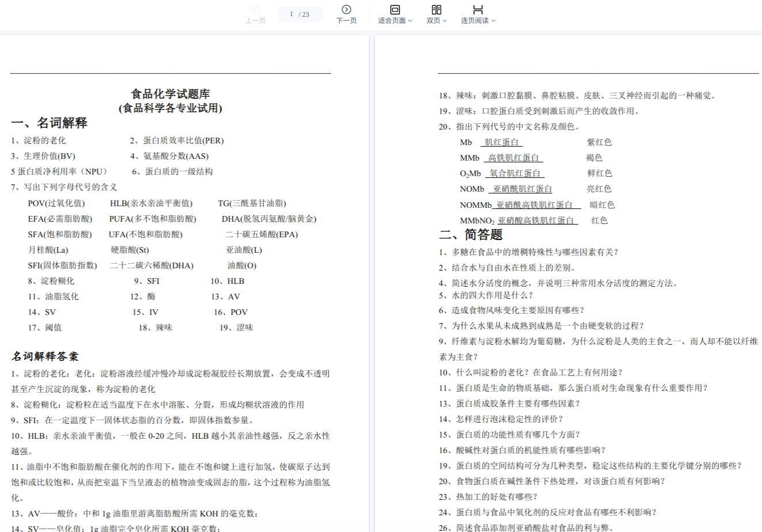Focus the current page number field
762x532 pixels.
point(292,14)
